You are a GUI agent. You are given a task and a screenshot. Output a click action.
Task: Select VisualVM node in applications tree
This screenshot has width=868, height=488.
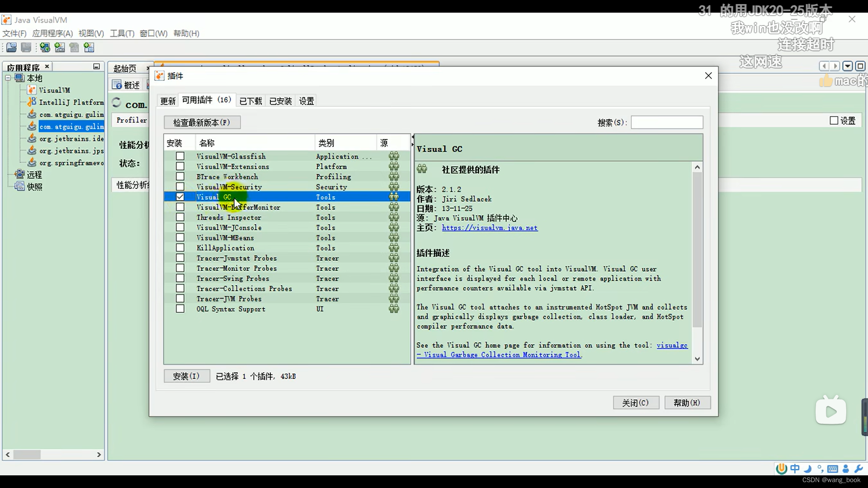point(54,90)
